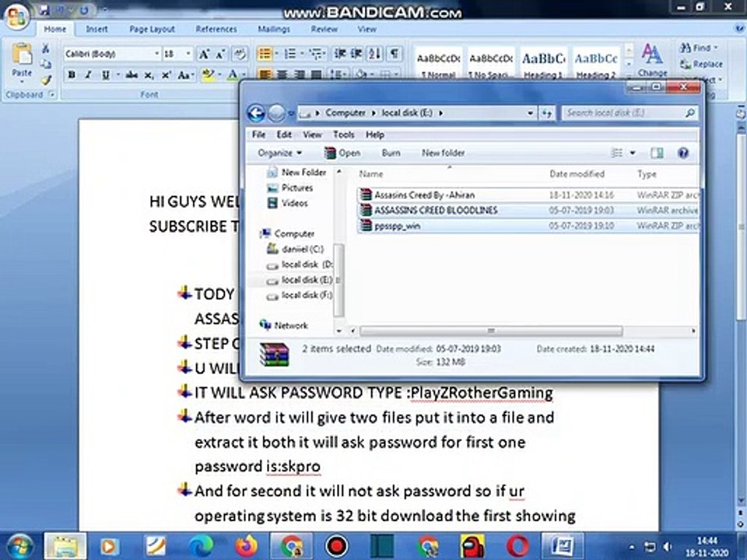
Task: Switch to the References ribbon tab
Action: click(x=216, y=29)
